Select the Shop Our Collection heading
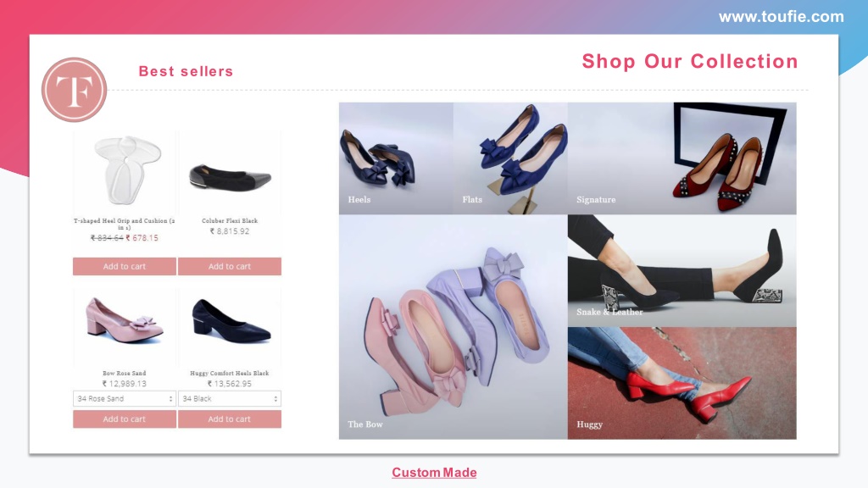Screen dimensions: 868x488 690,61
